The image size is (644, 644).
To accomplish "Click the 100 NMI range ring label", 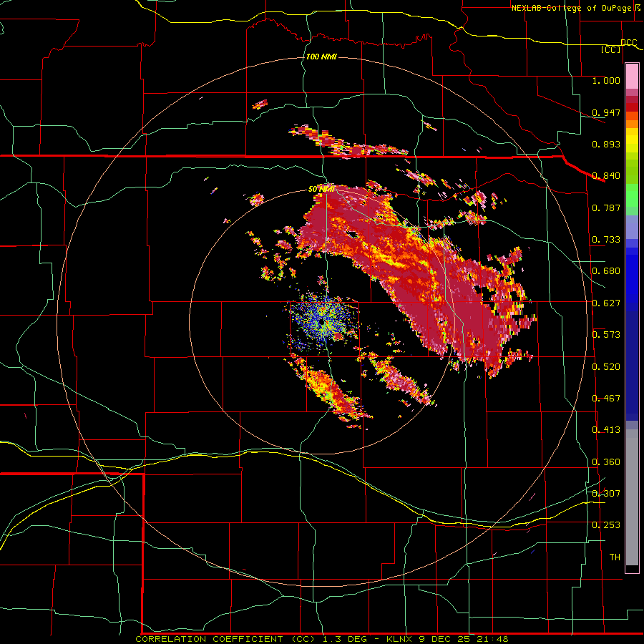I will (321, 57).
